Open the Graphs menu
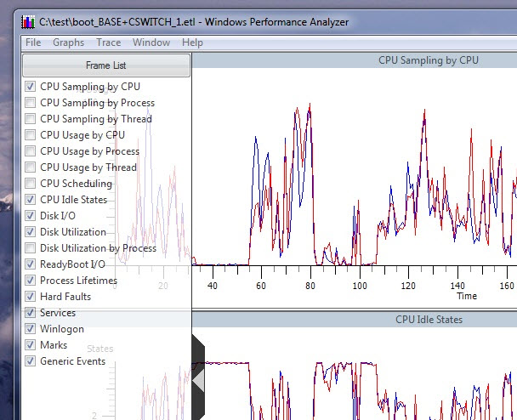This screenshot has width=517, height=420. [68, 43]
